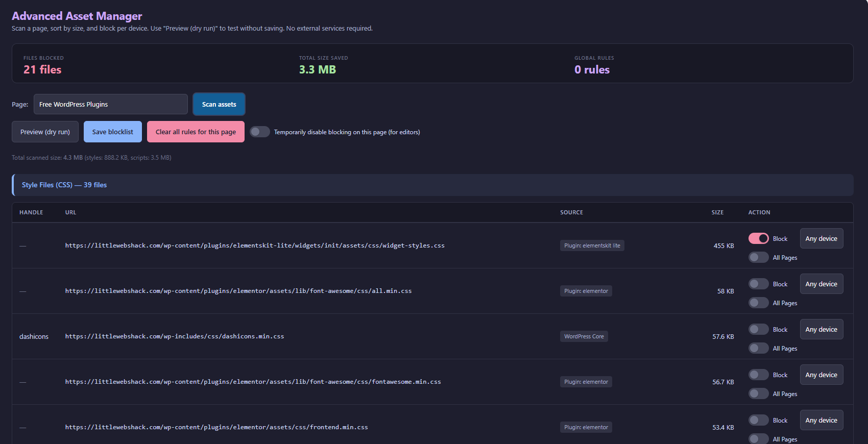Collapse the Style Files (CSS) section header
The height and width of the screenshot is (444, 868).
pos(432,185)
